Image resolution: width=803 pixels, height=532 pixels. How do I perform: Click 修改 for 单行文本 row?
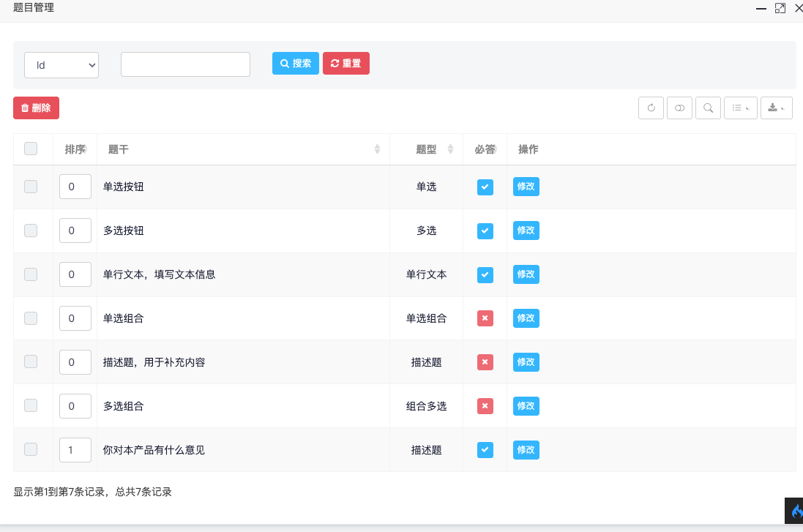point(526,274)
